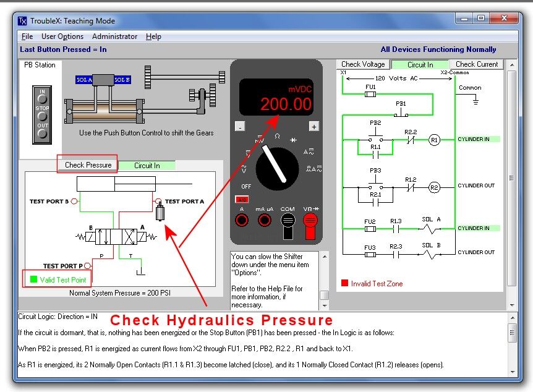Click fuse FU2 in ladder diagram
The image size is (533, 392).
[x=370, y=229]
